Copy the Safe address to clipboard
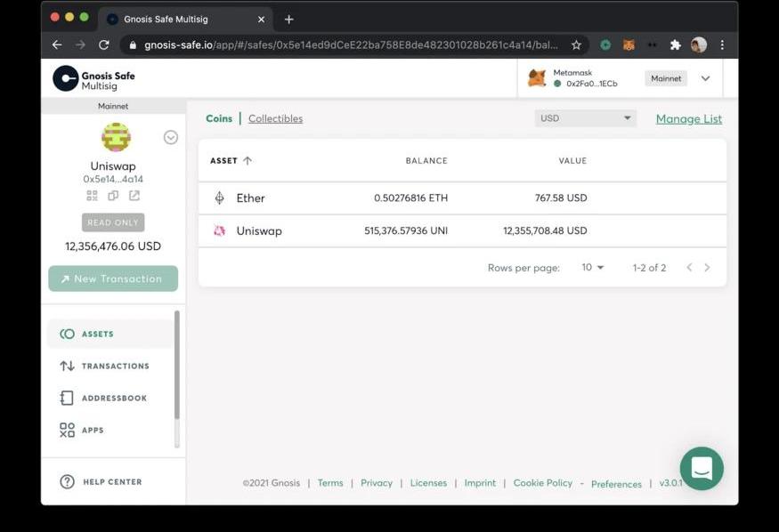This screenshot has width=779, height=532. [x=113, y=196]
